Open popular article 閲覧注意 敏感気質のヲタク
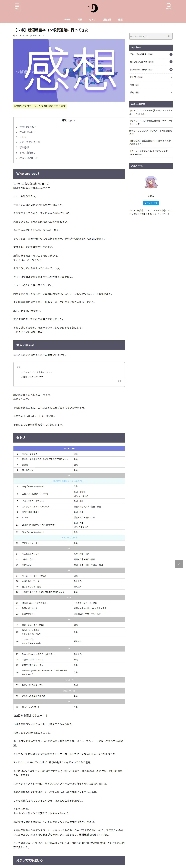The height and width of the screenshot is (868, 186). click(x=151, y=142)
